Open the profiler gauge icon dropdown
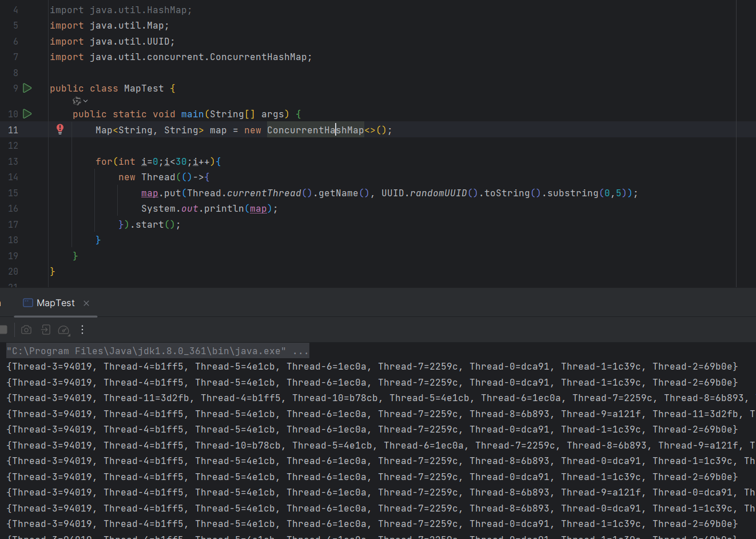Screen dimensions: 756x539 coord(64,330)
